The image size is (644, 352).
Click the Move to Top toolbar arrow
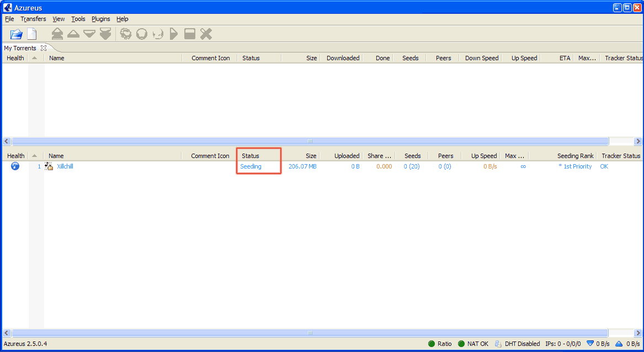point(57,34)
